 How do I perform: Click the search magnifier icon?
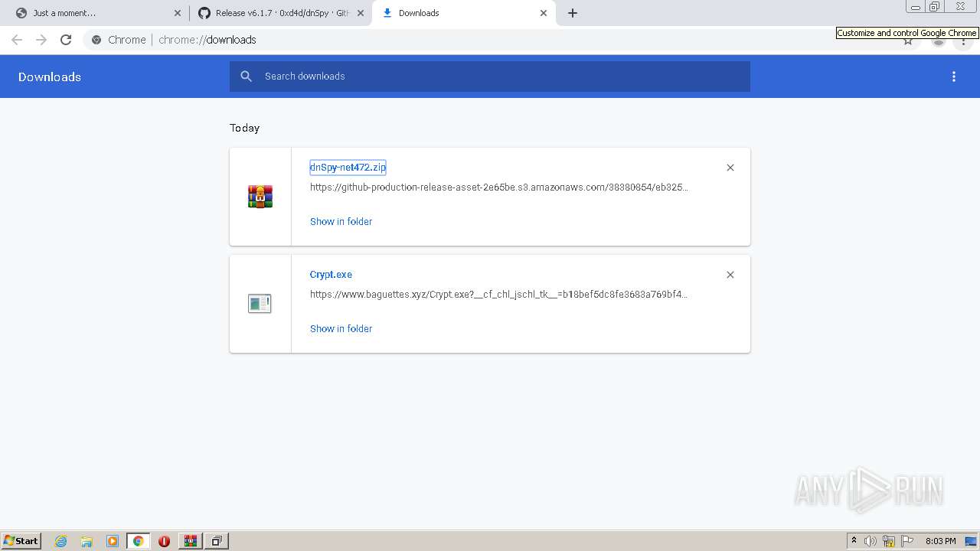[246, 77]
